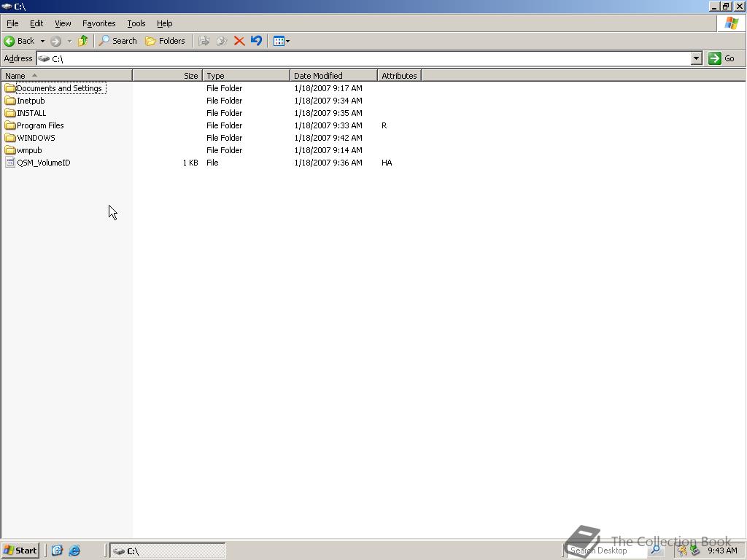
Task: Open the Forward history dropdown arrow
Action: point(69,42)
